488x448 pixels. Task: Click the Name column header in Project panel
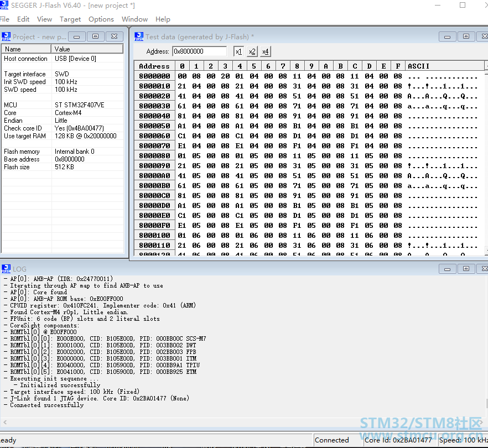point(27,49)
